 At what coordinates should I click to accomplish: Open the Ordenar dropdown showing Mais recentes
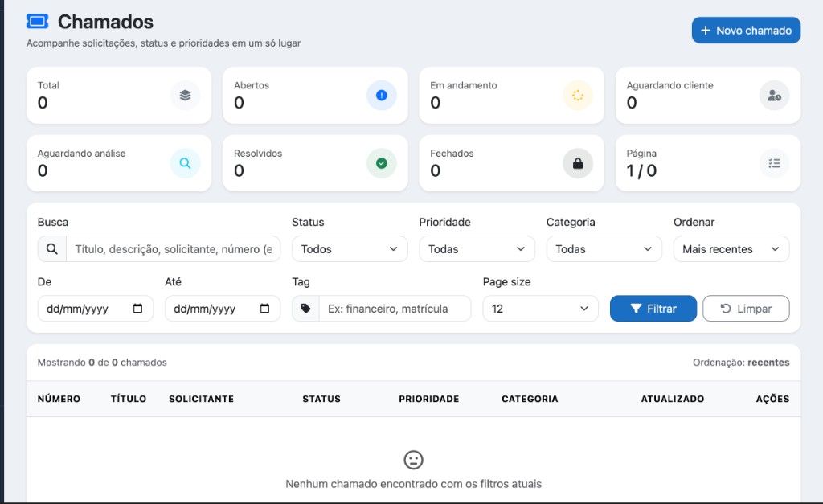pos(731,249)
